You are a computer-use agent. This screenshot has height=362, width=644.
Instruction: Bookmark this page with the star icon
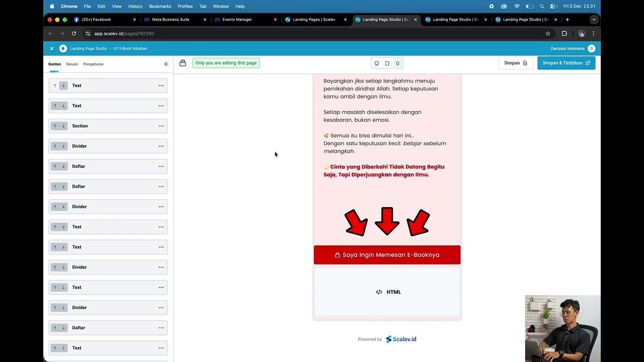(x=548, y=34)
